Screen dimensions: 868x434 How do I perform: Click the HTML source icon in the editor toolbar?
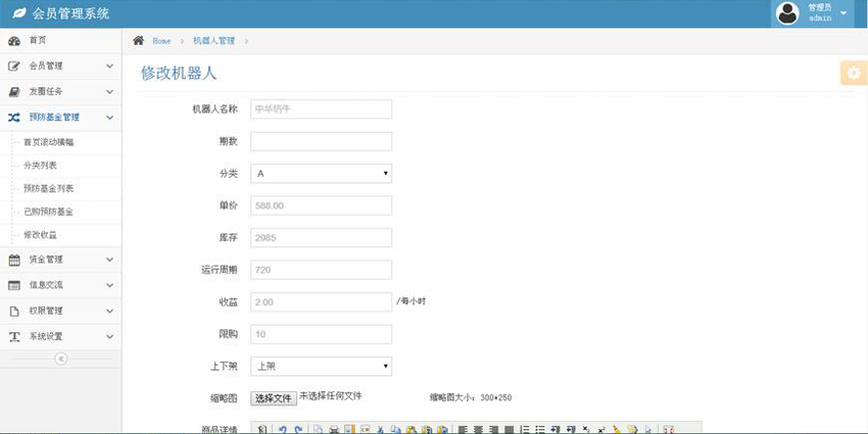pyautogui.click(x=262, y=429)
